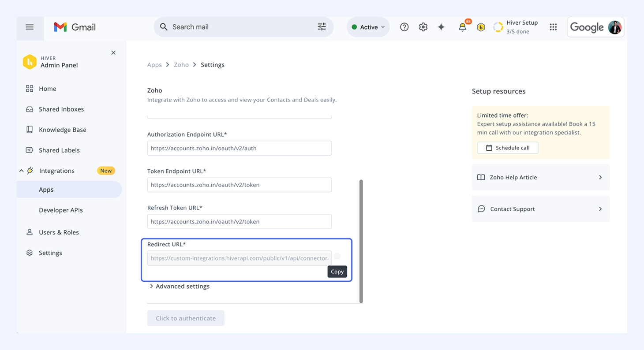Open Zoho Help Article
Image resolution: width=644 pixels, height=350 pixels.
[x=541, y=177]
